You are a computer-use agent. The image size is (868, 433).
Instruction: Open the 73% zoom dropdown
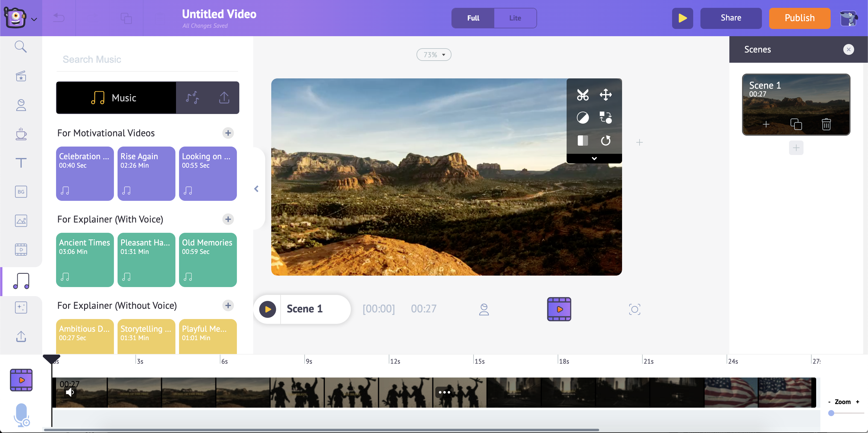tap(434, 55)
